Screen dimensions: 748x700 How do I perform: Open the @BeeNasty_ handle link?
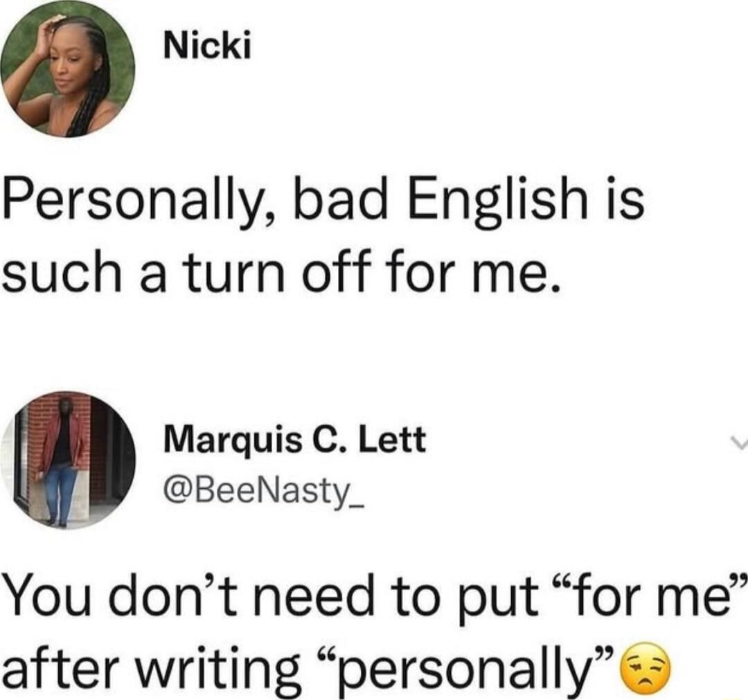coord(263,492)
